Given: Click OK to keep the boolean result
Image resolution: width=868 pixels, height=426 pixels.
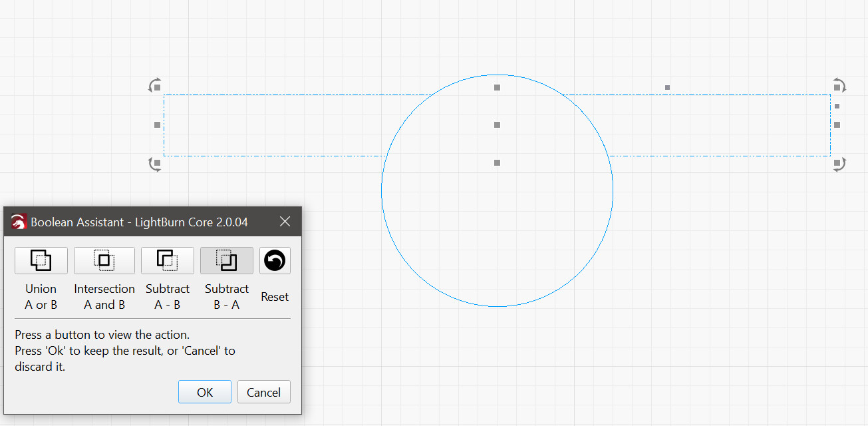Looking at the screenshot, I should (x=205, y=392).
